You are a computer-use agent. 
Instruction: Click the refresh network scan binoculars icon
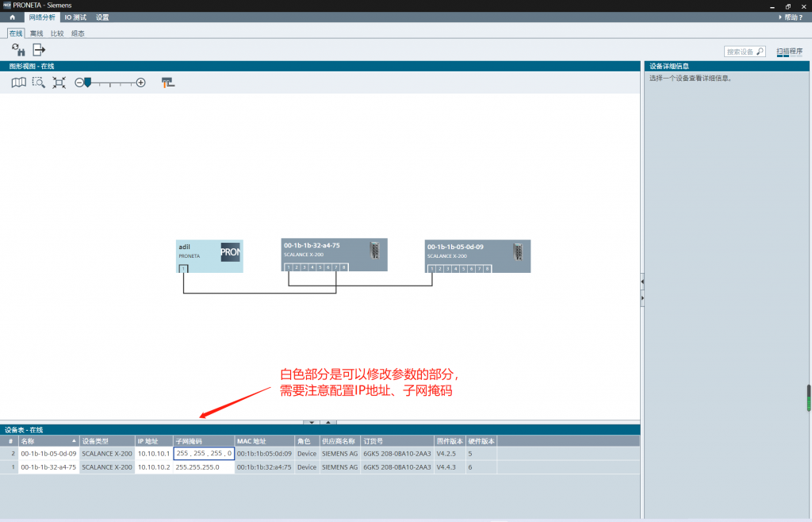coord(18,50)
